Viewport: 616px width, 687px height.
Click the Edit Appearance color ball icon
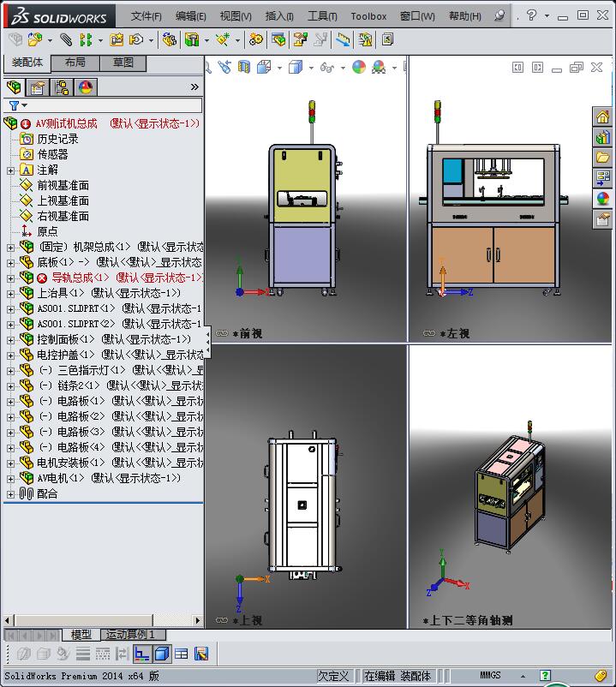coord(359,67)
